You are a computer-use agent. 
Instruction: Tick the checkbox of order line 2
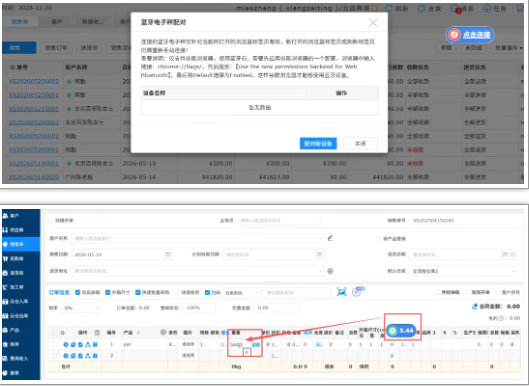click(54, 355)
